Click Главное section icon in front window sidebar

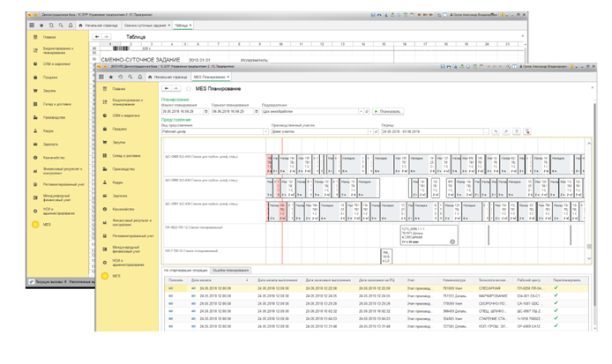click(x=105, y=89)
